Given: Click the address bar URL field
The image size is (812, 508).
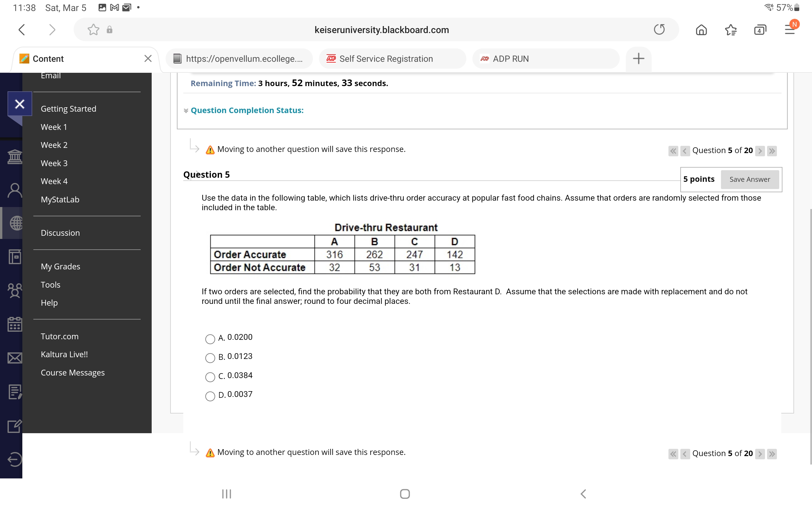Looking at the screenshot, I should [x=381, y=30].
